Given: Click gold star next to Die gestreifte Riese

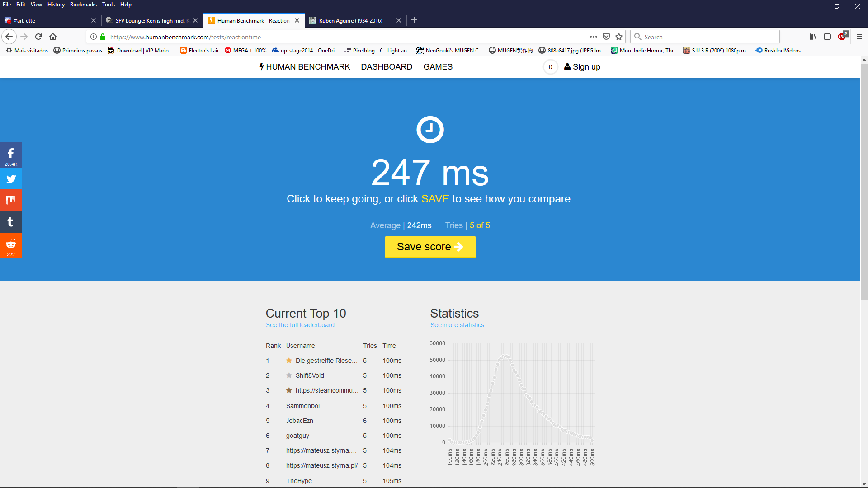Looking at the screenshot, I should pyautogui.click(x=289, y=361).
